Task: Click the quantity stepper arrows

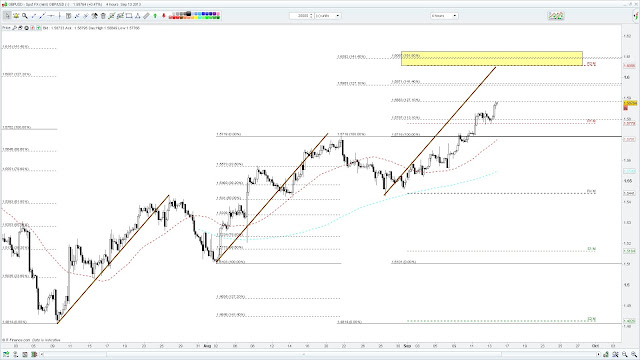Action: coord(311,16)
